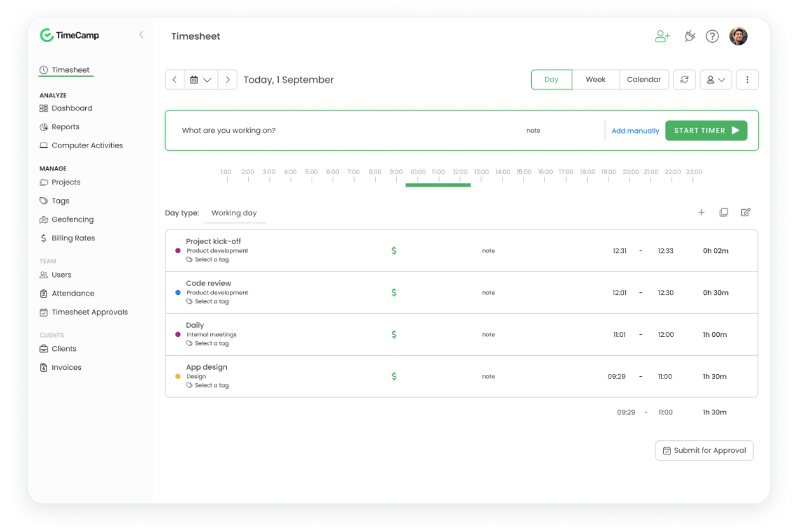The image size is (798, 532).
Task: Switch to the Week view tab
Action: (x=595, y=79)
